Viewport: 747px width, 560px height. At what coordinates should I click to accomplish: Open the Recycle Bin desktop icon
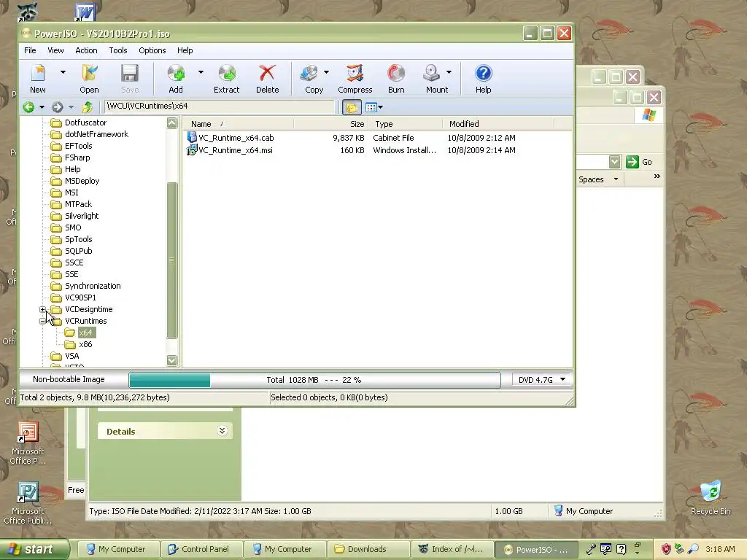(x=711, y=498)
